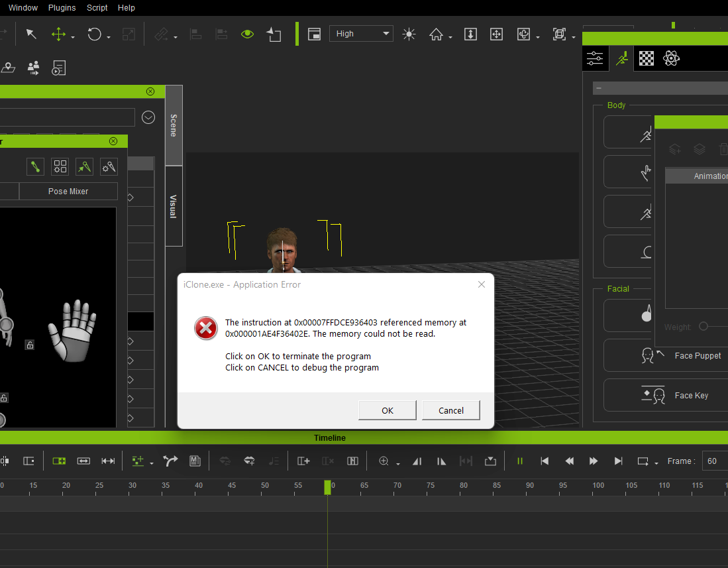Open the High quality dropdown

click(361, 34)
